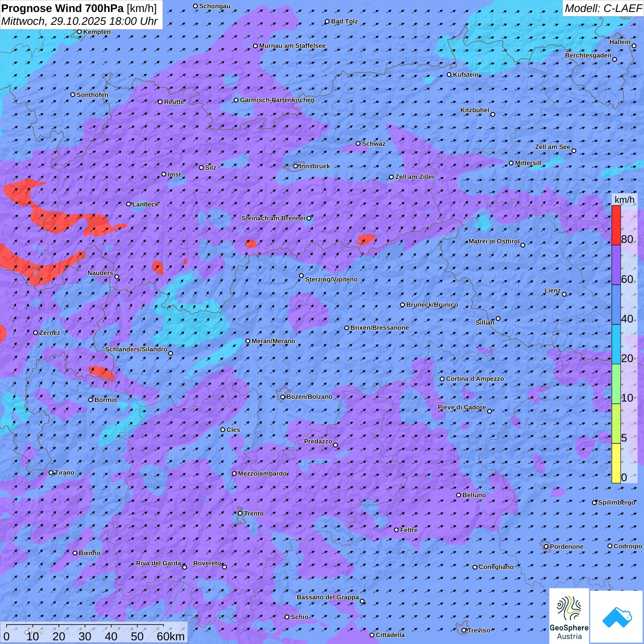This screenshot has height=644, width=644.
Task: Click the 'Schlanders/Silandro' label
Action: click(x=136, y=349)
